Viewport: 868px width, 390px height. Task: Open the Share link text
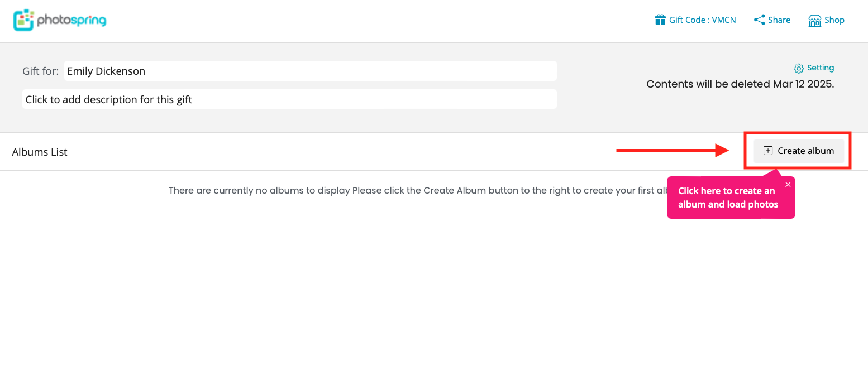click(x=779, y=20)
